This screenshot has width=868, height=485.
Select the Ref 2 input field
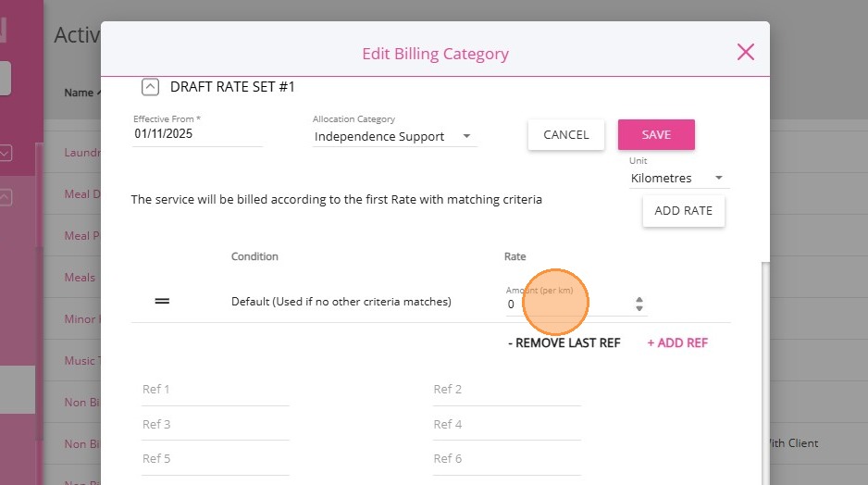click(x=506, y=390)
